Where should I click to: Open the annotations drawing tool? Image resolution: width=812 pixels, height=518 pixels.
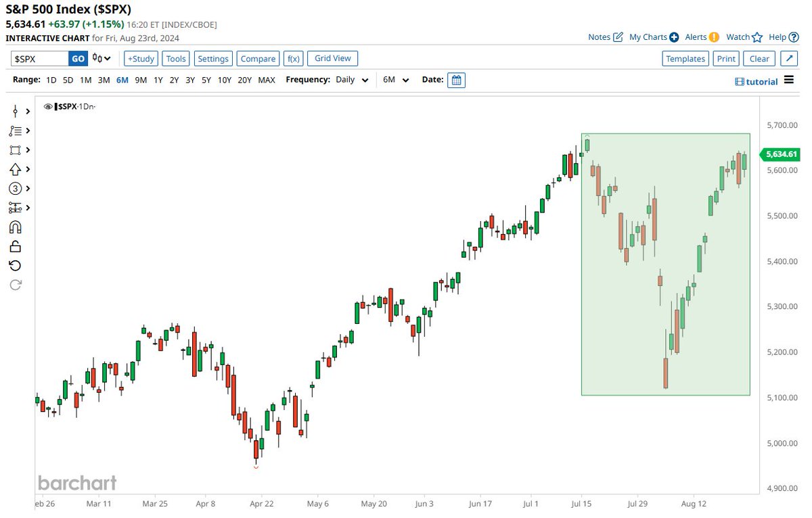coord(15,131)
